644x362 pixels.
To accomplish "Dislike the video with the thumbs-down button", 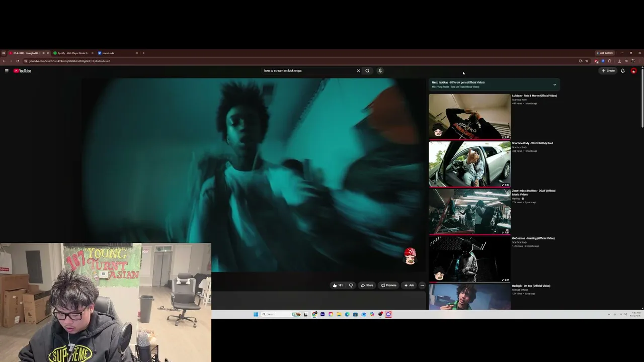I will pos(351,285).
